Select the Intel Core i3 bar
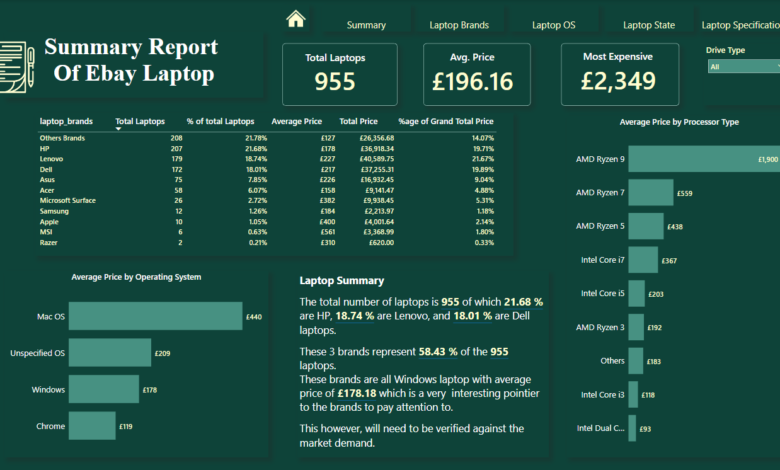This screenshot has height=470, width=780. pyautogui.click(x=633, y=394)
